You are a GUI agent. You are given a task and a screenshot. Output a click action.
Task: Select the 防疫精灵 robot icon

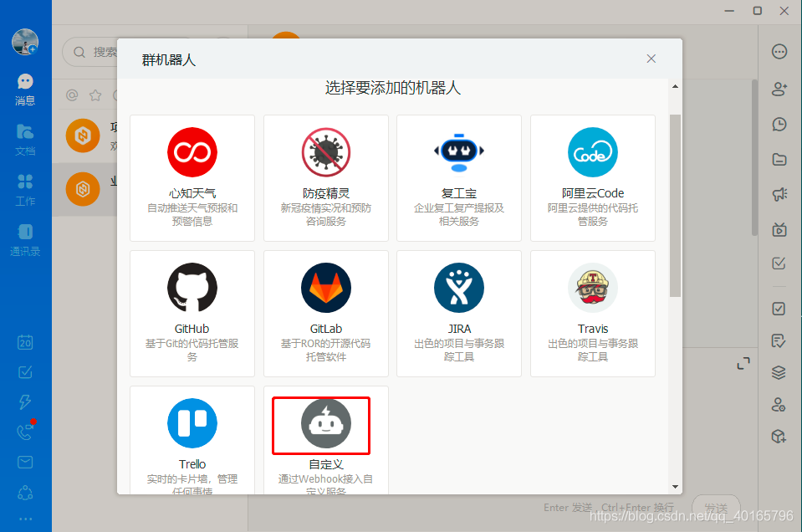coord(326,152)
